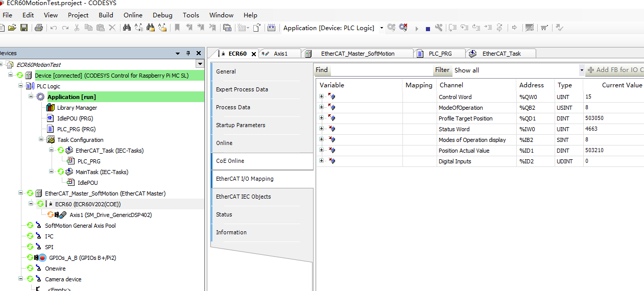The height and width of the screenshot is (291, 644).
Task: Close the ECR60 editor tab
Action: point(254,54)
